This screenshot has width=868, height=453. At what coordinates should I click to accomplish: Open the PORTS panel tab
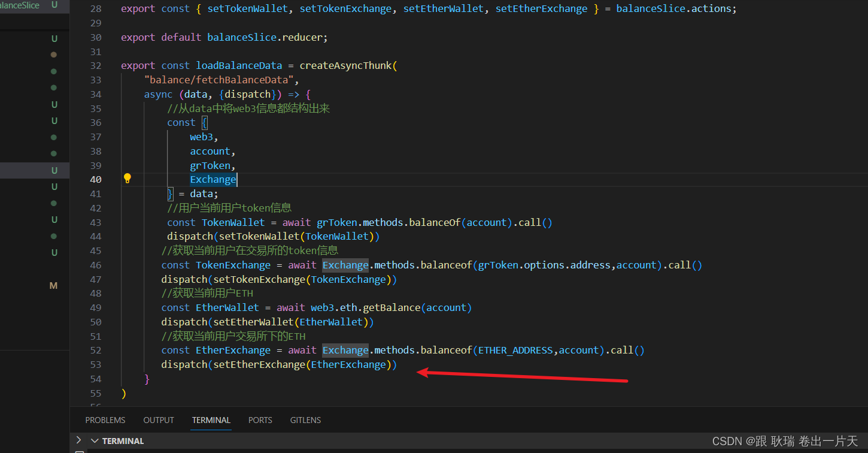(260, 420)
